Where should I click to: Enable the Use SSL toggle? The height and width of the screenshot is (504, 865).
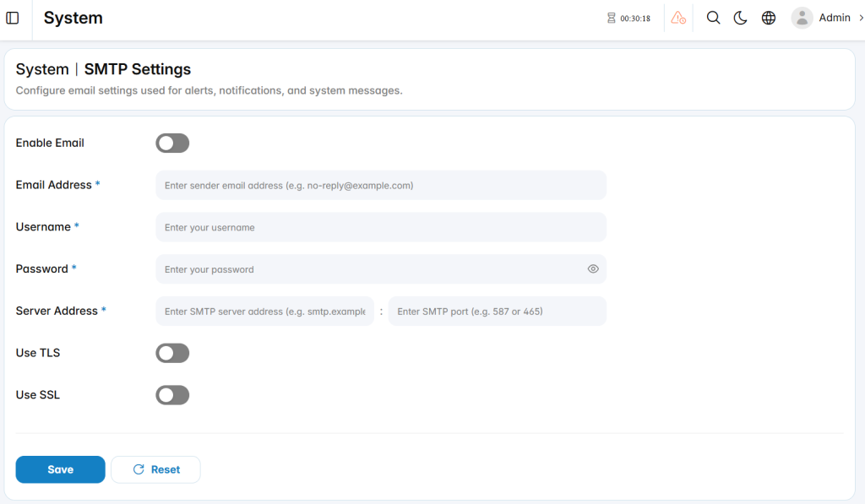click(172, 395)
